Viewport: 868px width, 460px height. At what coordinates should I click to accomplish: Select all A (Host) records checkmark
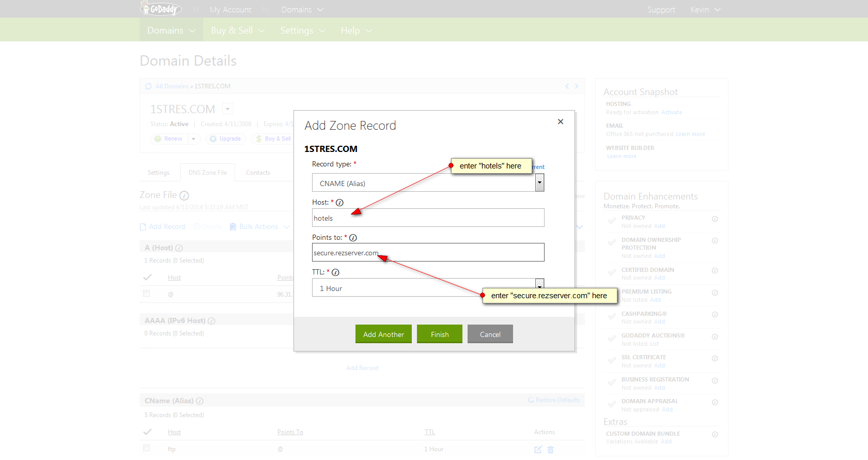147,278
